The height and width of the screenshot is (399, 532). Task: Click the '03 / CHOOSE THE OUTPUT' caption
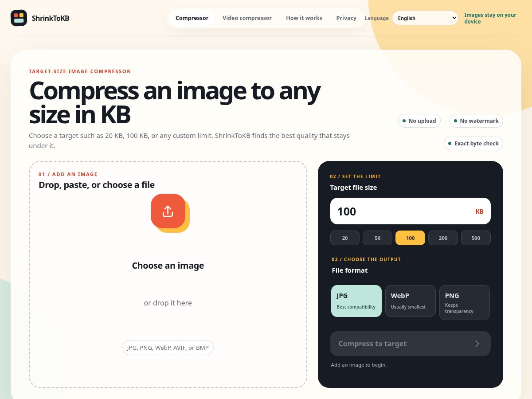366,259
